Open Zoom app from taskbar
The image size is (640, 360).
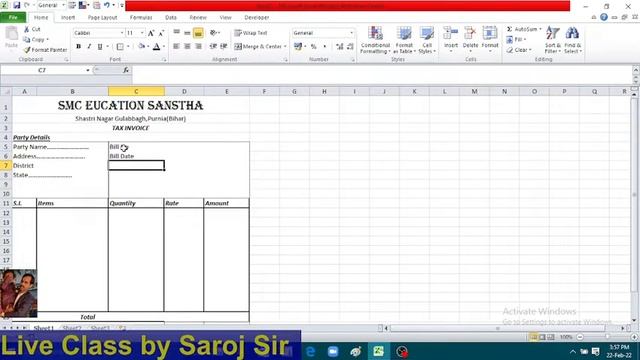(x=333, y=351)
